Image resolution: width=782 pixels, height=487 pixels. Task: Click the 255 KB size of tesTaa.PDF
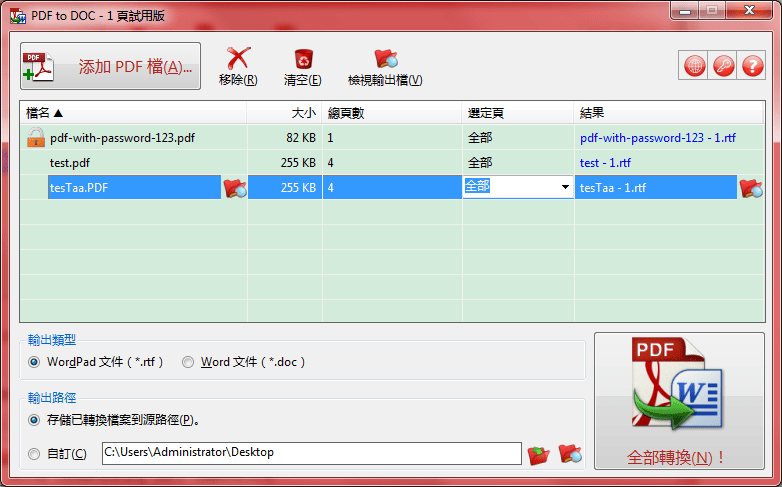pyautogui.click(x=284, y=187)
